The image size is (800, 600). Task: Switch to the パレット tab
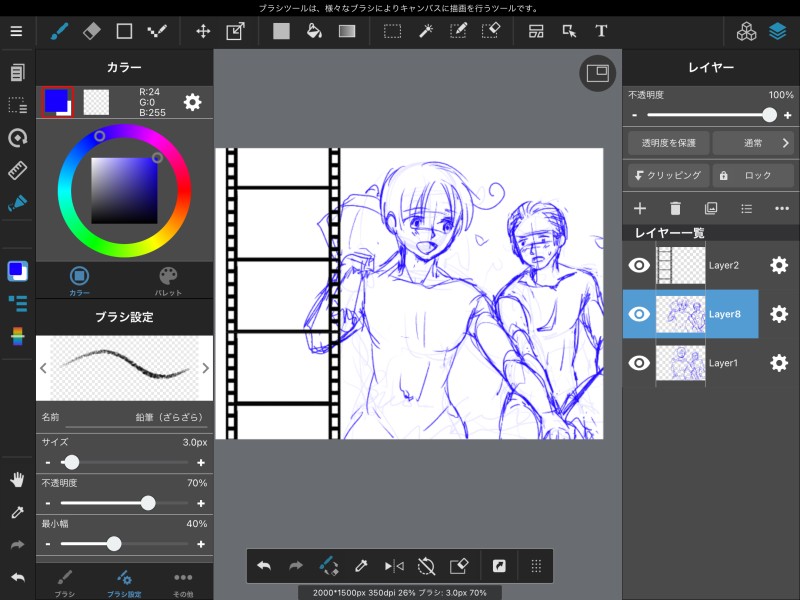click(x=168, y=281)
